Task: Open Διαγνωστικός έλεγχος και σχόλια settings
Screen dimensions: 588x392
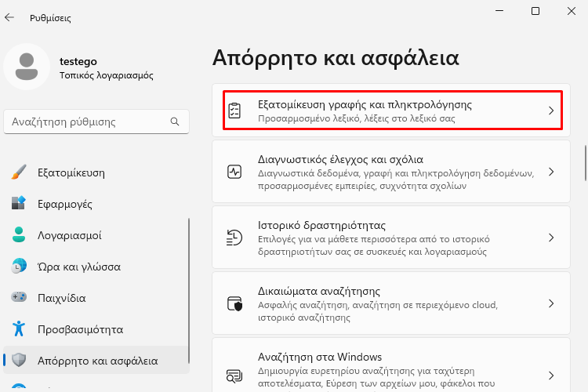Action: [x=391, y=172]
